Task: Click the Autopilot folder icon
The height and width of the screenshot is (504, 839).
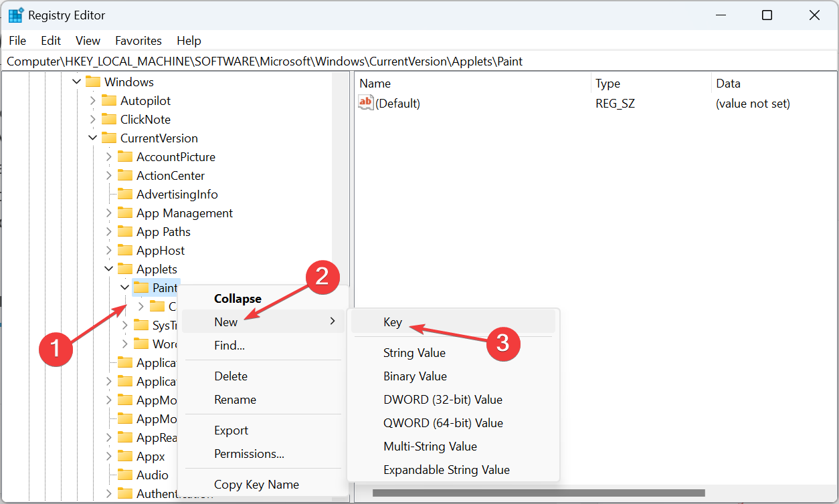Action: [109, 100]
